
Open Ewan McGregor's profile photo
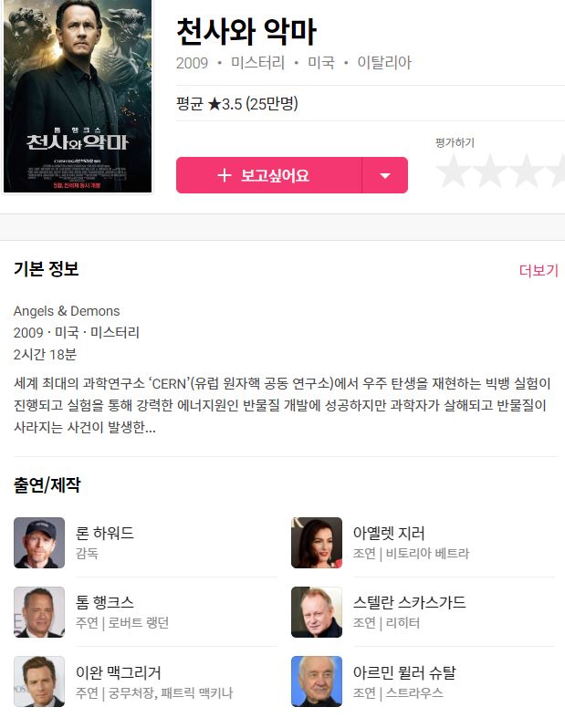tap(39, 681)
